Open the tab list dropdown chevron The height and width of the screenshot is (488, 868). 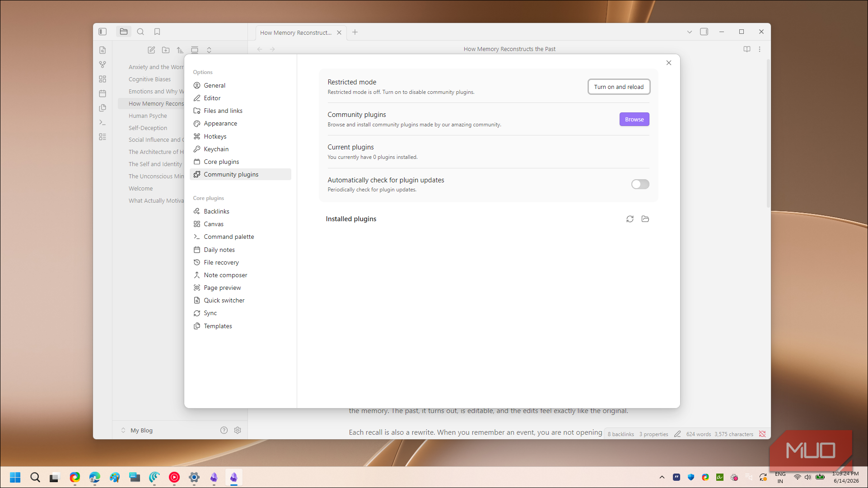690,32
